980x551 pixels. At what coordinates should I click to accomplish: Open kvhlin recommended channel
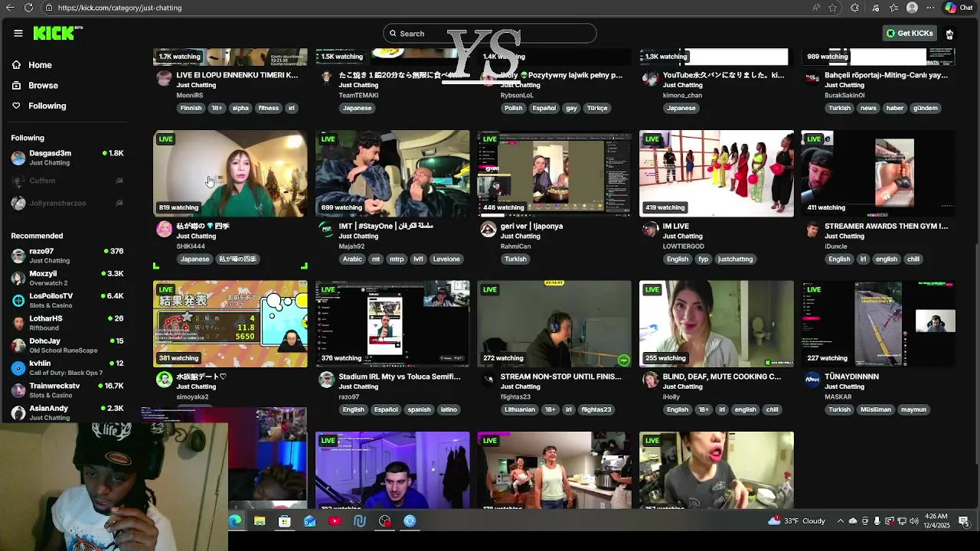point(67,367)
